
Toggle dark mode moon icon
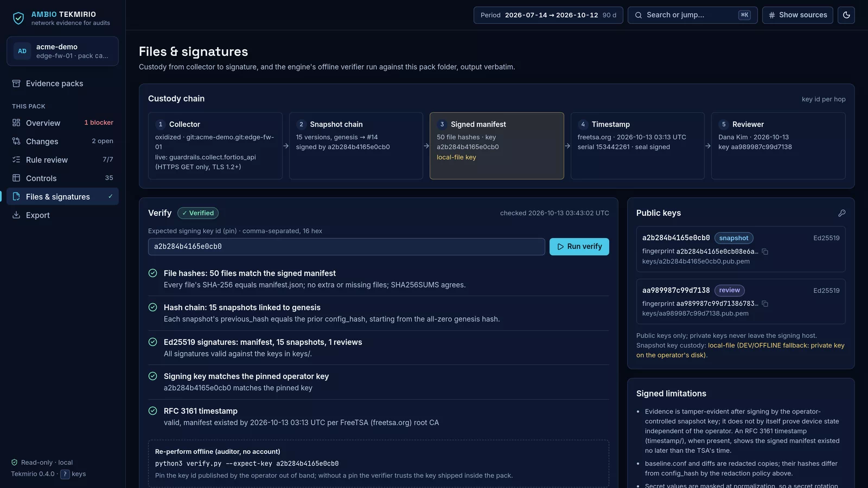pyautogui.click(x=846, y=15)
